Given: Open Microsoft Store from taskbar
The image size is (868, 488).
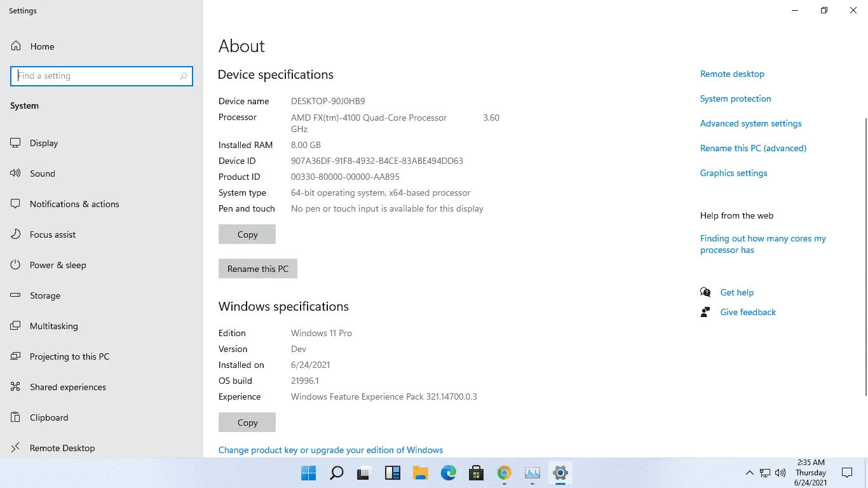Looking at the screenshot, I should coord(477,473).
